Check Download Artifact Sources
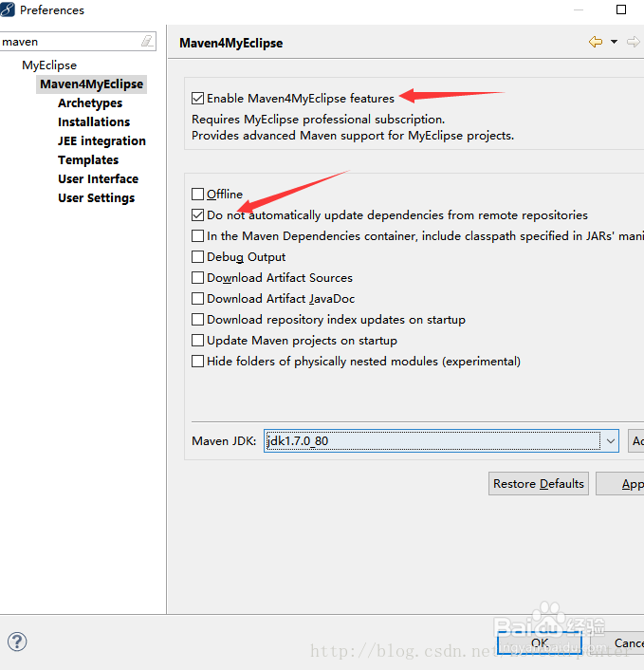Screen dimensions: 644x670 click(197, 278)
